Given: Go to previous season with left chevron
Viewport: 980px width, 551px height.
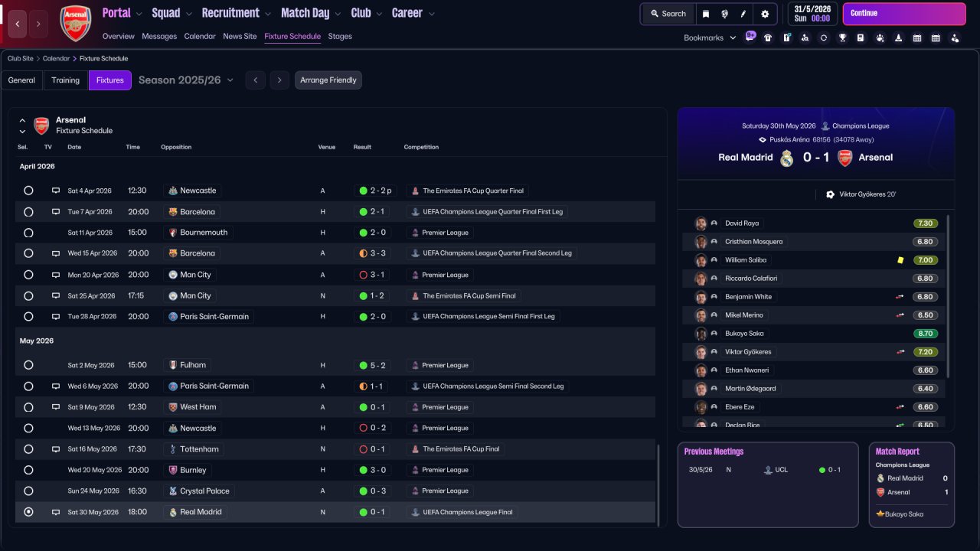Looking at the screenshot, I should click(256, 80).
